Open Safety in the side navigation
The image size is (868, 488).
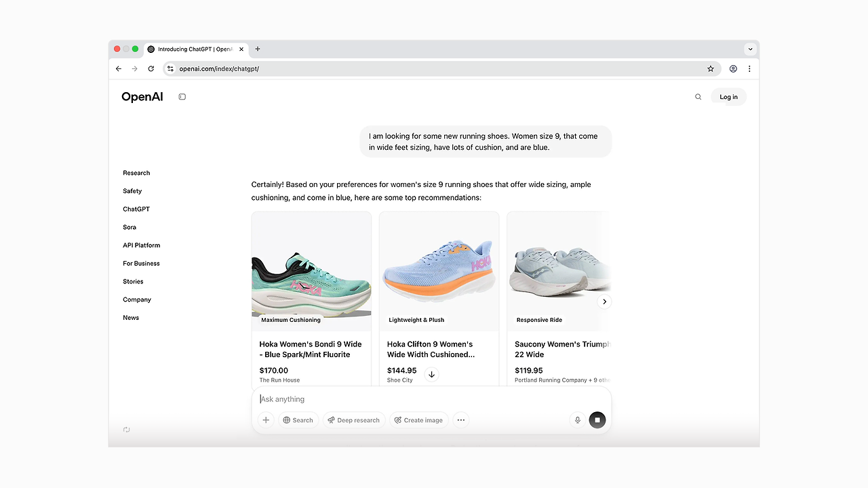coord(132,191)
